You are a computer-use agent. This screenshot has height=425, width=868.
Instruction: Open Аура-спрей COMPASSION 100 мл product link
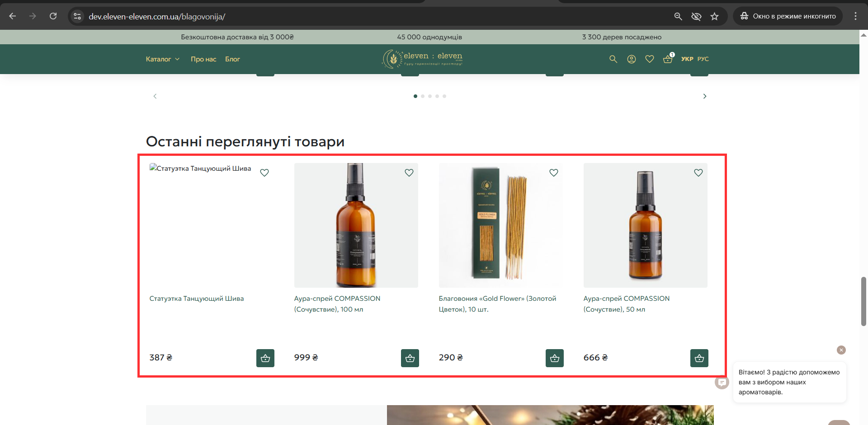tap(337, 304)
